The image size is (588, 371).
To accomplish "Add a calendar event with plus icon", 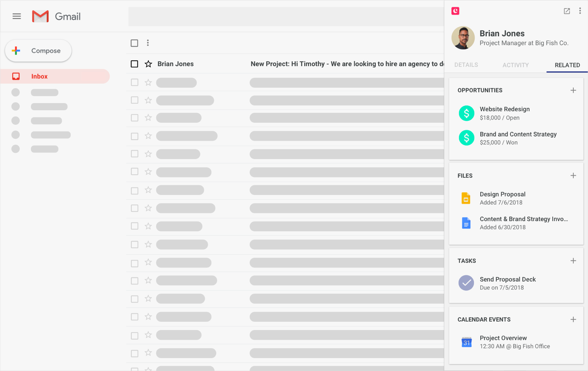I will tap(573, 319).
